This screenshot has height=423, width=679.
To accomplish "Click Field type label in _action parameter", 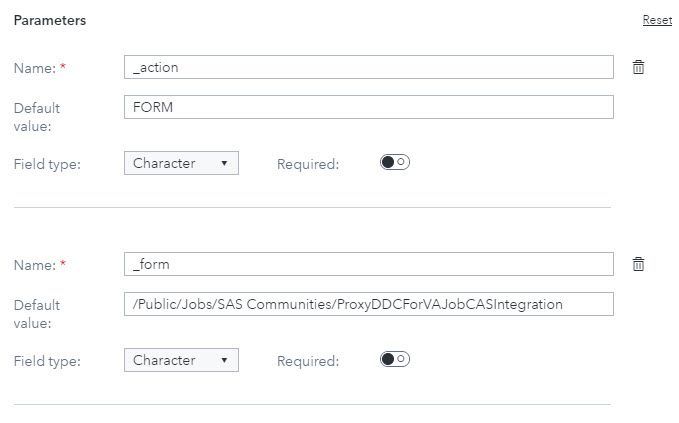I will pyautogui.click(x=47, y=164).
